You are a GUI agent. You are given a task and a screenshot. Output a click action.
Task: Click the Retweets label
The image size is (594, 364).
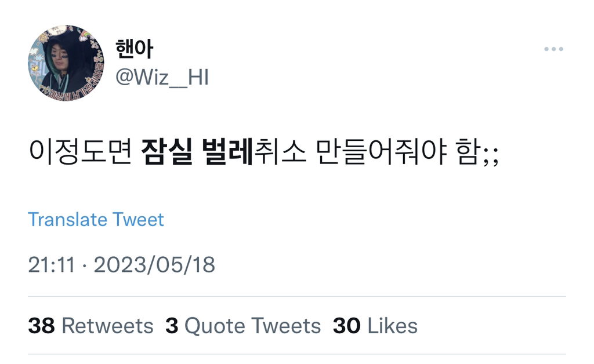click(107, 326)
